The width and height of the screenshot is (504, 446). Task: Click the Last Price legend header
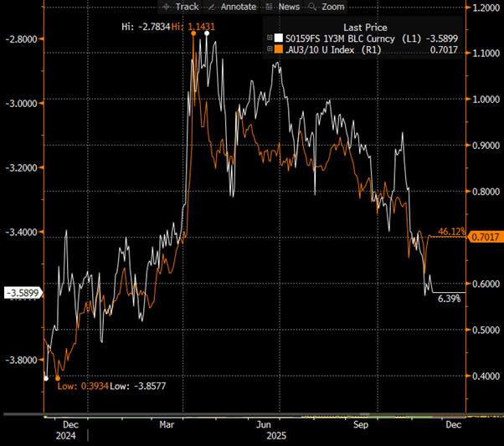365,28
